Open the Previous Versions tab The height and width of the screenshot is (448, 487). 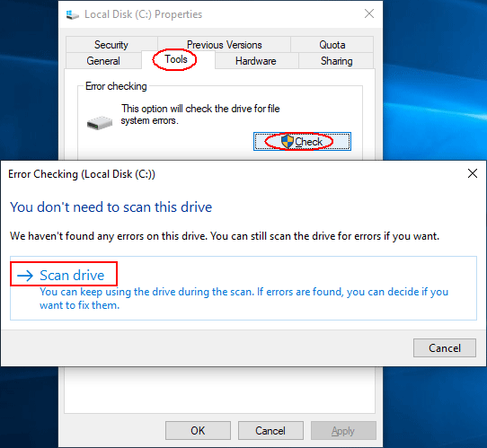click(225, 45)
